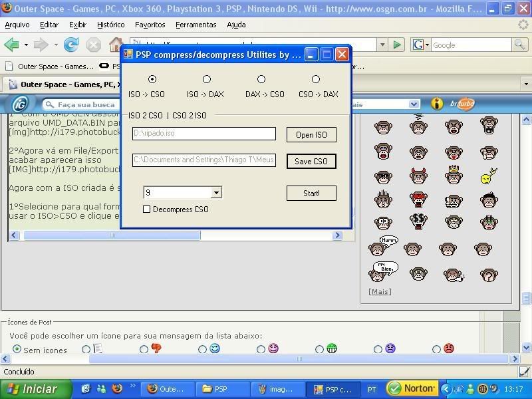Image resolution: width=532 pixels, height=399 pixels.
Task: Insert the smoking monkey smiley
Action: coord(454,275)
